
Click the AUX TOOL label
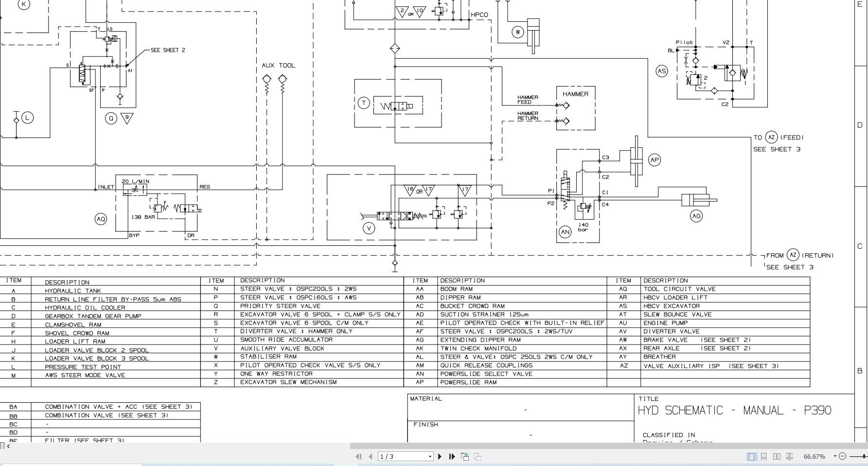tap(278, 65)
